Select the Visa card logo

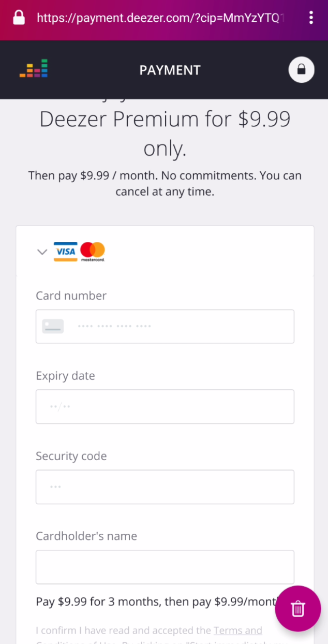coord(65,252)
